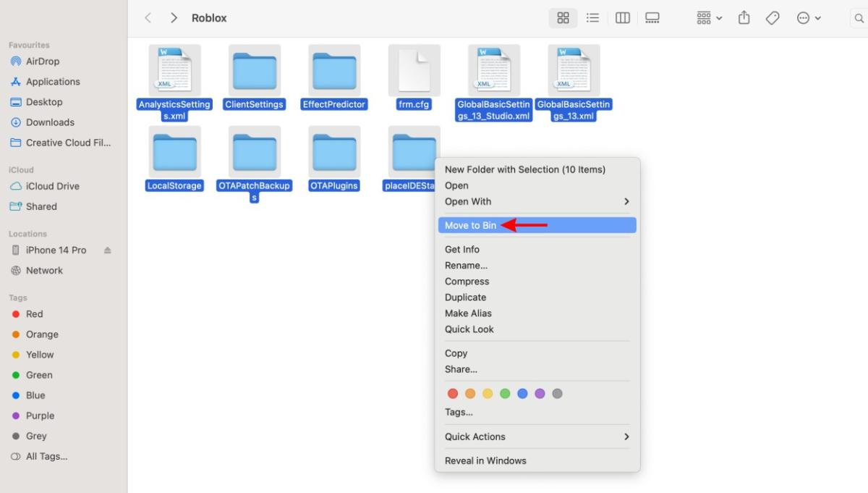Click the Edit Tags toolbar icon
This screenshot has height=493, width=868.
[773, 18]
